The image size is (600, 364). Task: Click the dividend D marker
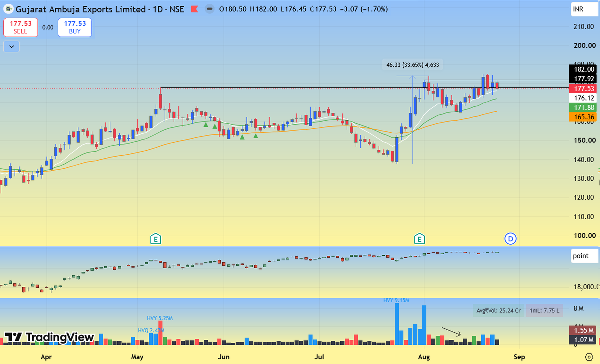510,239
